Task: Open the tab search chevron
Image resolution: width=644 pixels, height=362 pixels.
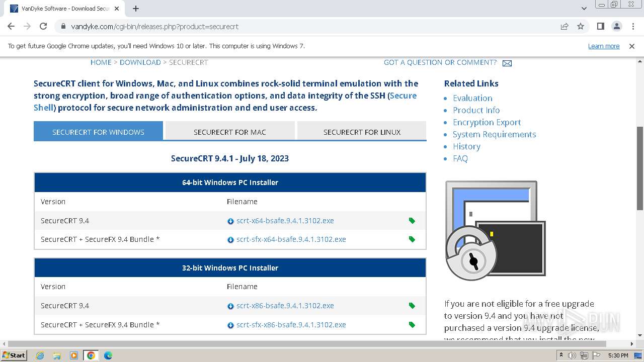Action: click(584, 9)
